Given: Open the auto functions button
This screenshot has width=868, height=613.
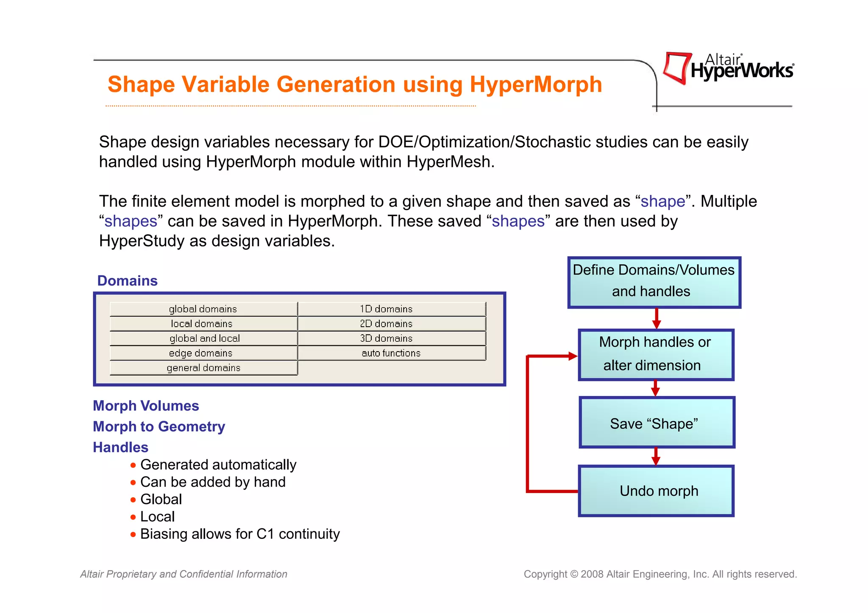Looking at the screenshot, I should 392,353.
